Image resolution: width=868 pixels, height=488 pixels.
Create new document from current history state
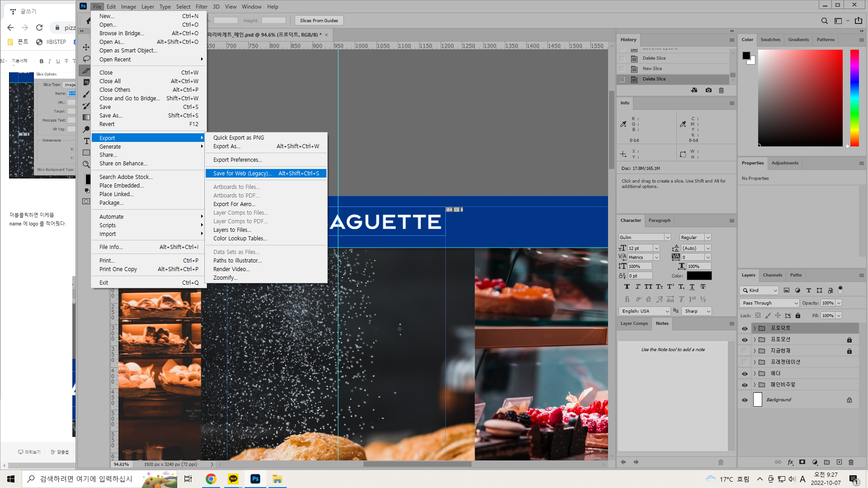[694, 90]
